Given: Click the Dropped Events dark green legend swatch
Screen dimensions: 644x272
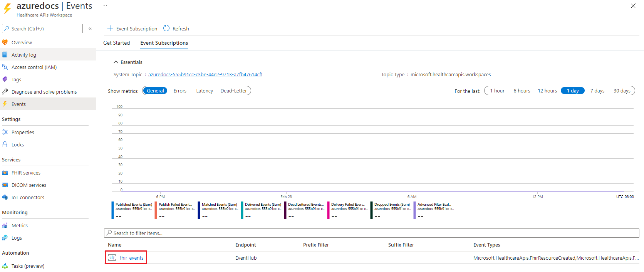Looking at the screenshot, I should click(371, 210).
